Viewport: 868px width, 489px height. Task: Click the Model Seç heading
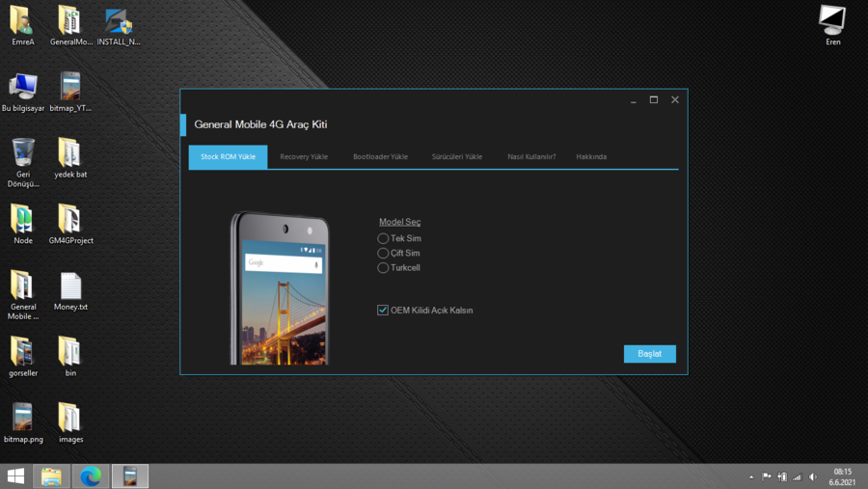[399, 222]
